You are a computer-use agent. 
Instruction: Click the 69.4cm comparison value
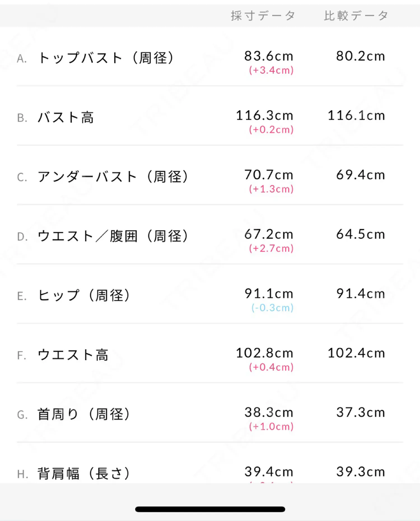[360, 175]
